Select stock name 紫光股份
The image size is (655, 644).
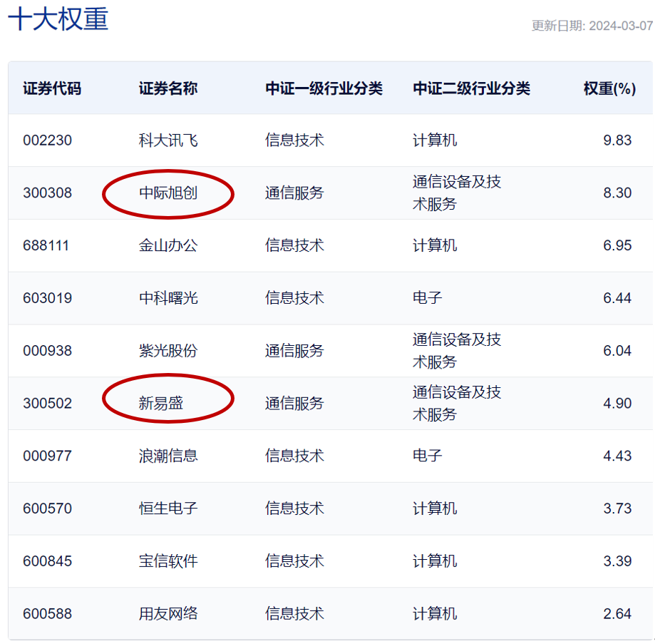coord(168,351)
